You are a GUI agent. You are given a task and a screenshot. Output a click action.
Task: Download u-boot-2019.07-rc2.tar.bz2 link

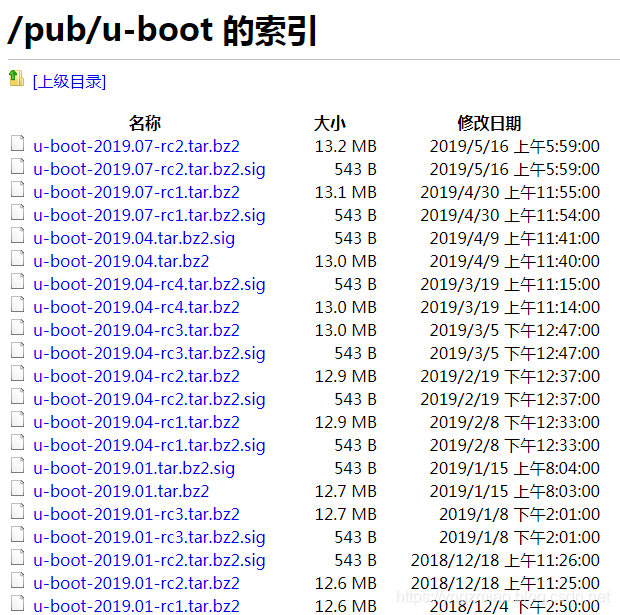click(x=136, y=146)
